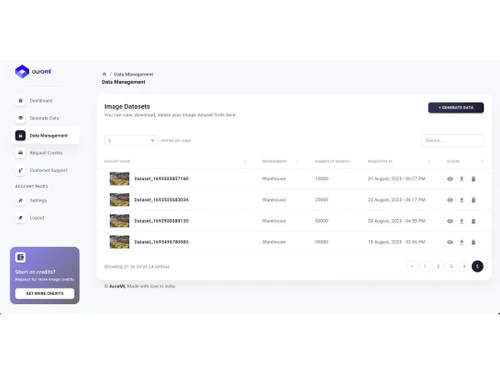The width and height of the screenshot is (500, 375).
Task: Click the Action column sort handle
Action: click(x=481, y=161)
